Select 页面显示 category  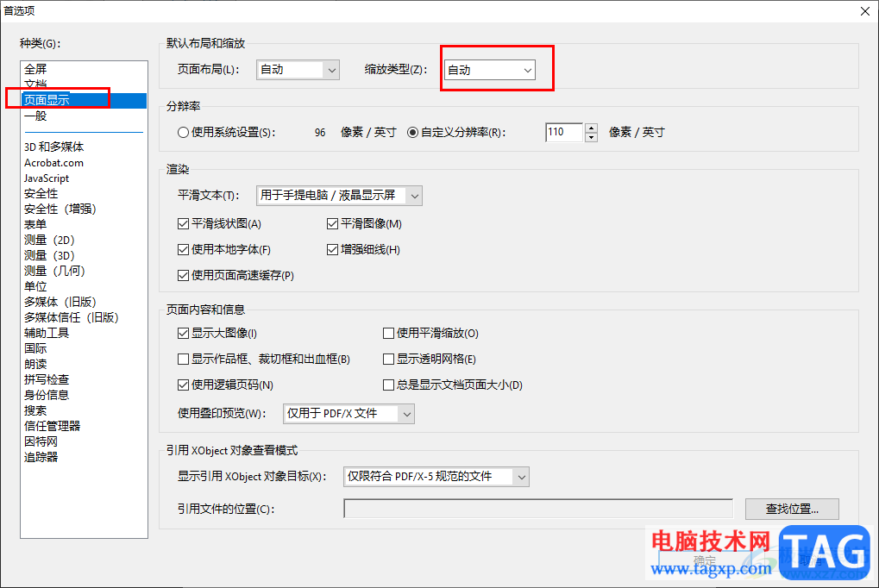click(x=84, y=100)
